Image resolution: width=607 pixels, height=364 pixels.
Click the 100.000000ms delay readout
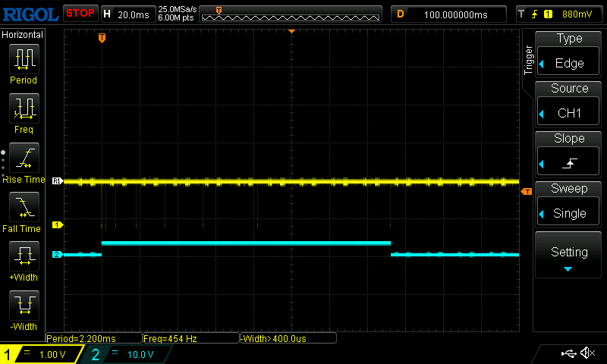coord(448,14)
